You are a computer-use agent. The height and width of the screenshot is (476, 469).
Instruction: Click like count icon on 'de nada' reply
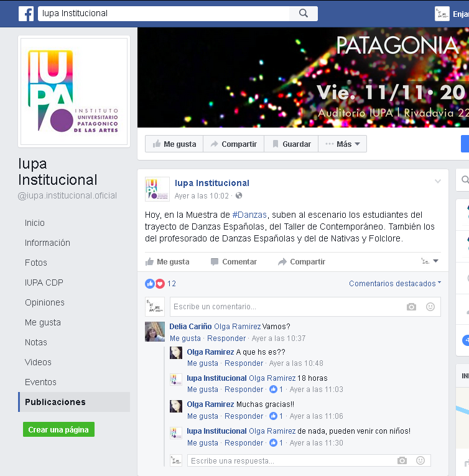click(x=273, y=442)
